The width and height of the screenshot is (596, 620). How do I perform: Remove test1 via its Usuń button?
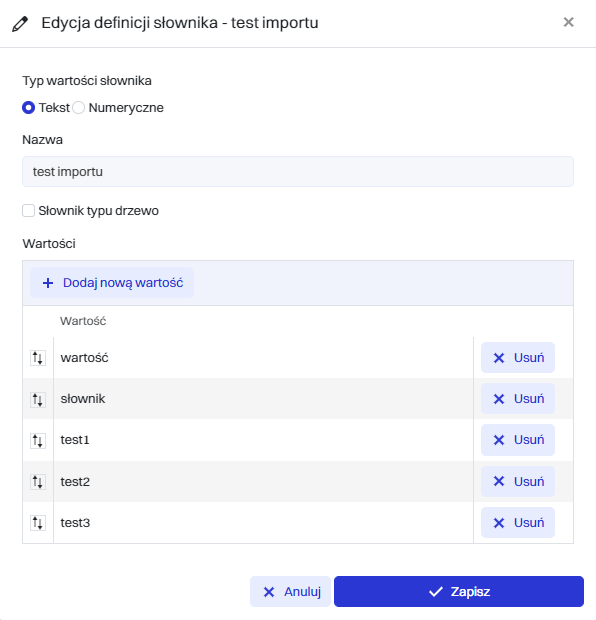518,440
